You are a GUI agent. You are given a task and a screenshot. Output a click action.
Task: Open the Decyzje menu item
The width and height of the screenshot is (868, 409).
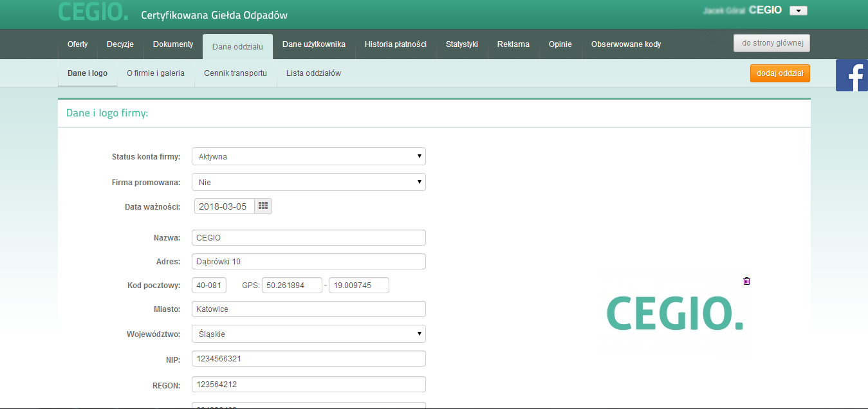pyautogui.click(x=120, y=44)
